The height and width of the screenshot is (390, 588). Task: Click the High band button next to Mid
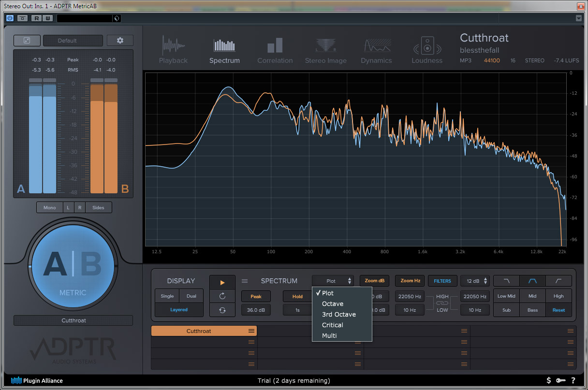point(559,296)
